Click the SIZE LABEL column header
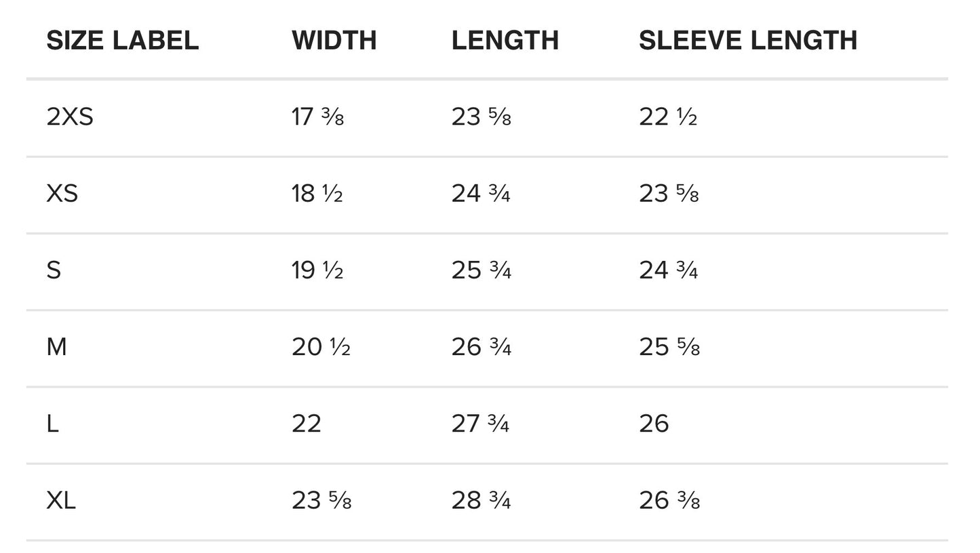Screen dimensions: 980x553 tap(122, 41)
